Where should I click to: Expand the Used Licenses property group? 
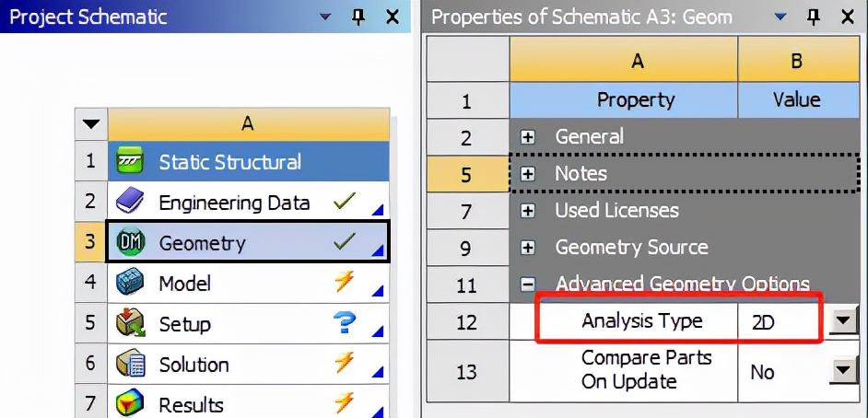tap(528, 211)
